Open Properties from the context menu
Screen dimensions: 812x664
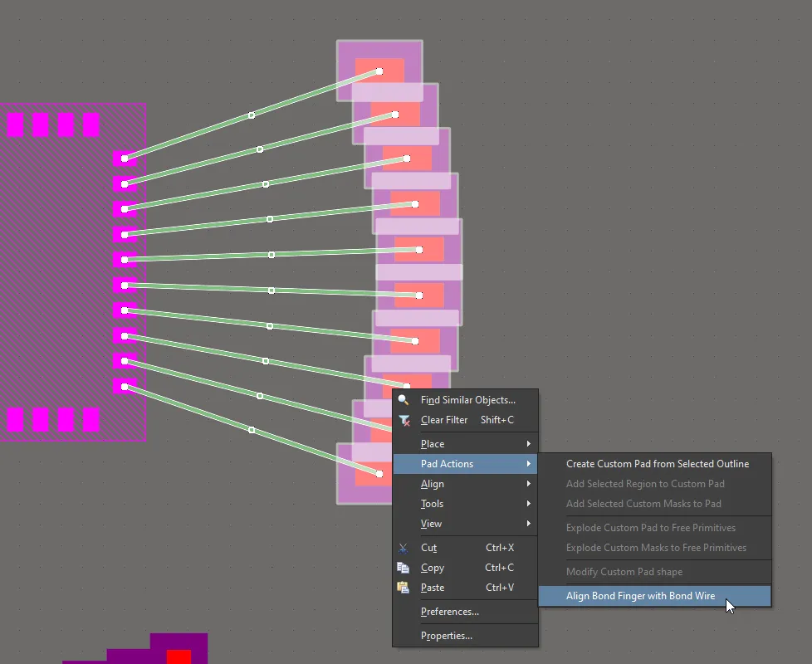tap(446, 636)
